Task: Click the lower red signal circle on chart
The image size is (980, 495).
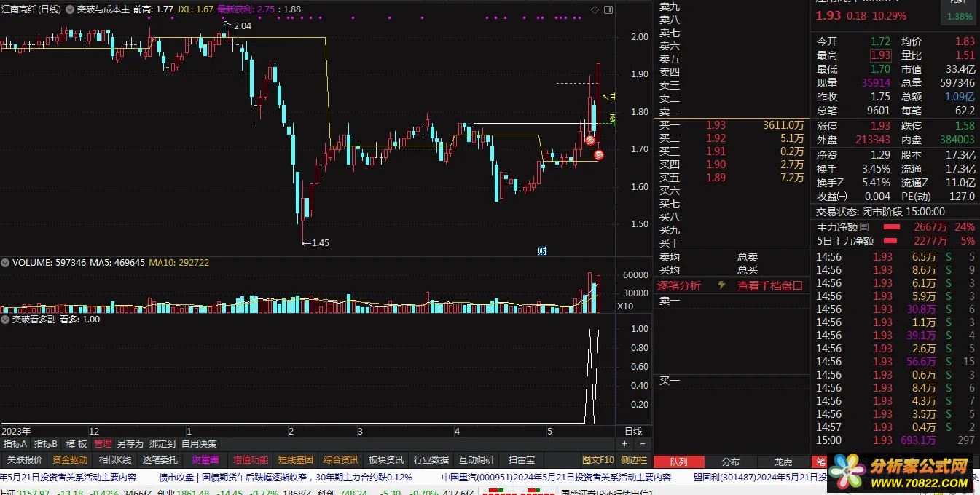Action: point(598,154)
